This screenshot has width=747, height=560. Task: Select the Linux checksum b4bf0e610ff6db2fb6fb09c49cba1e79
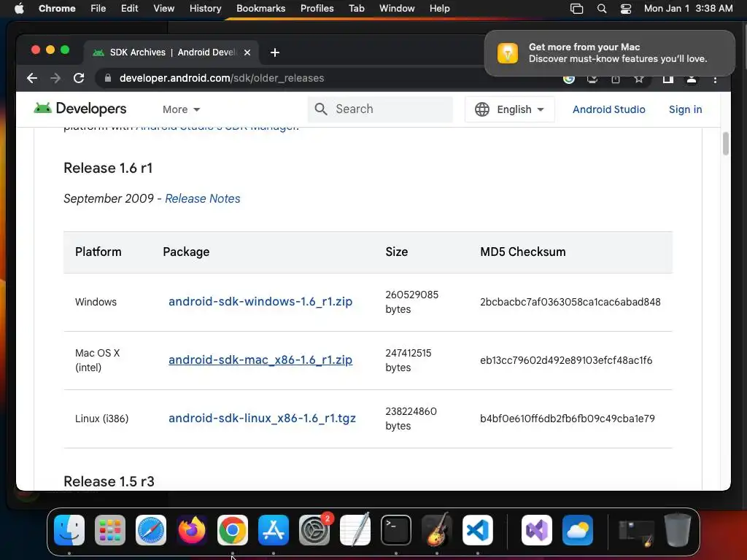click(568, 419)
